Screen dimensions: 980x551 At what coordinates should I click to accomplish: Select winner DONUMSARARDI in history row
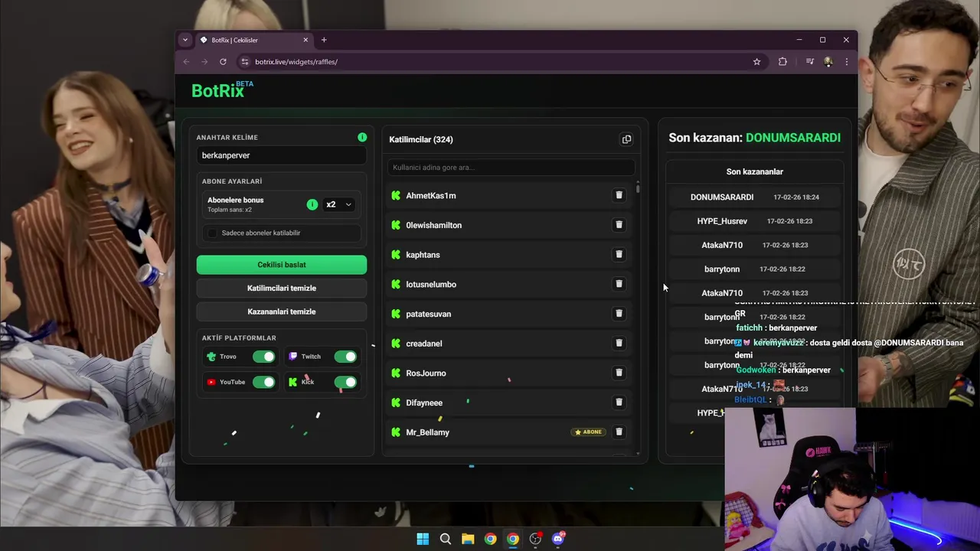tap(755, 197)
